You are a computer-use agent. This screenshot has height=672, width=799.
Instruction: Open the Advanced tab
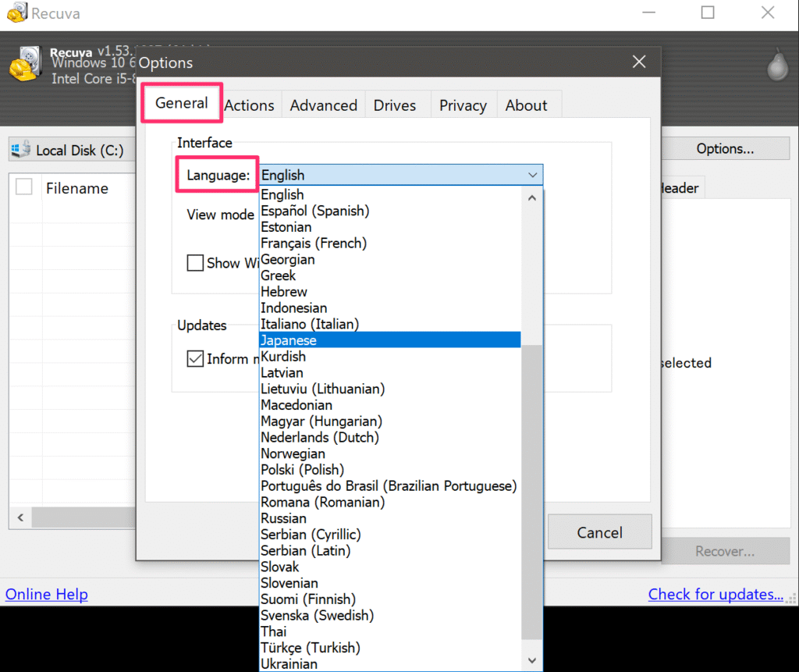tap(324, 105)
